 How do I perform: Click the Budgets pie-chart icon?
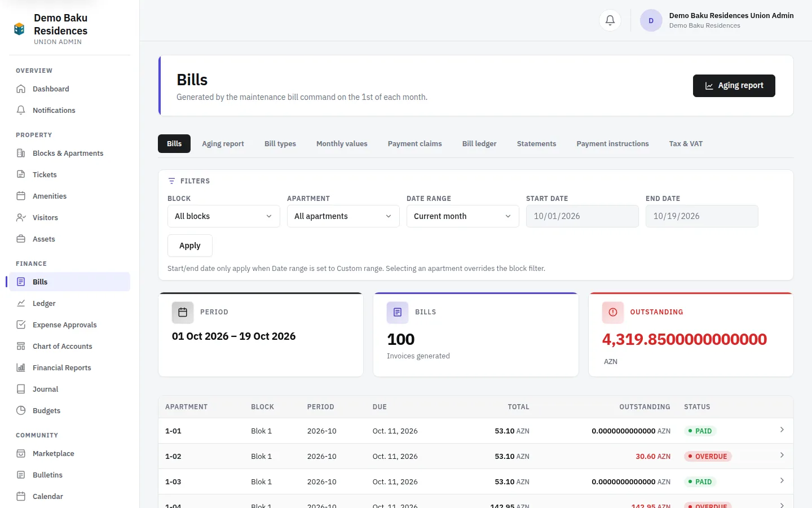[21, 410]
